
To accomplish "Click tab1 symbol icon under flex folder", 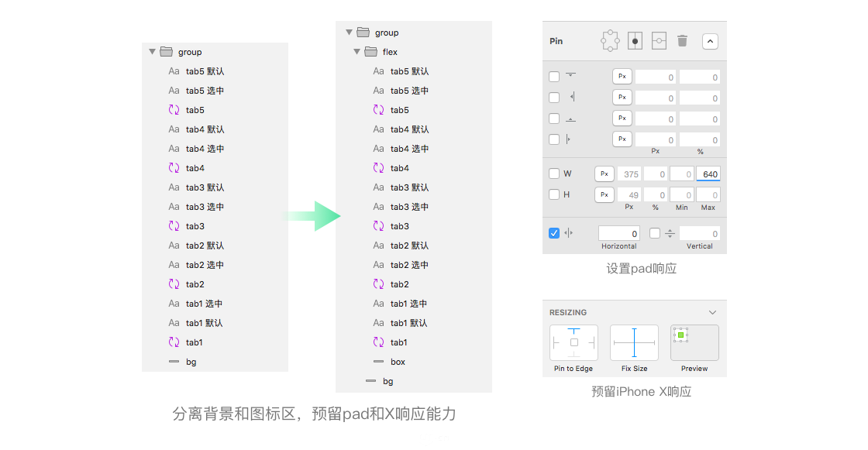I will (x=379, y=342).
